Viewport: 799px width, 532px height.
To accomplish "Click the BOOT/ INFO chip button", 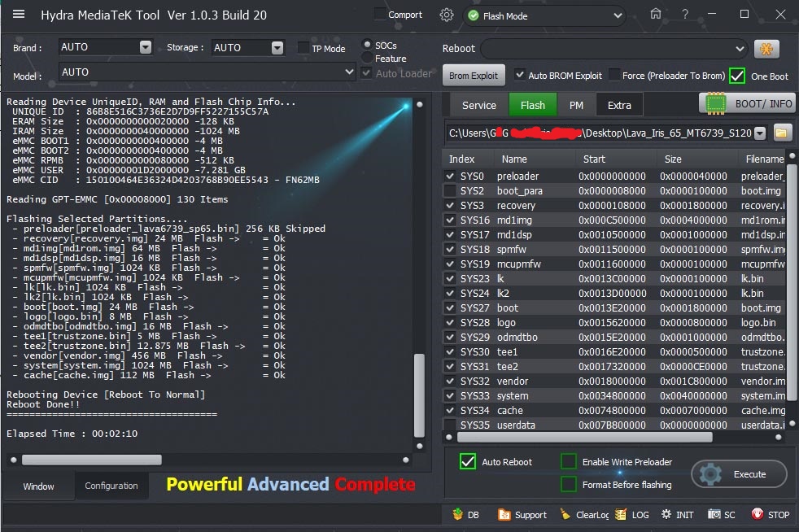I will (x=746, y=104).
